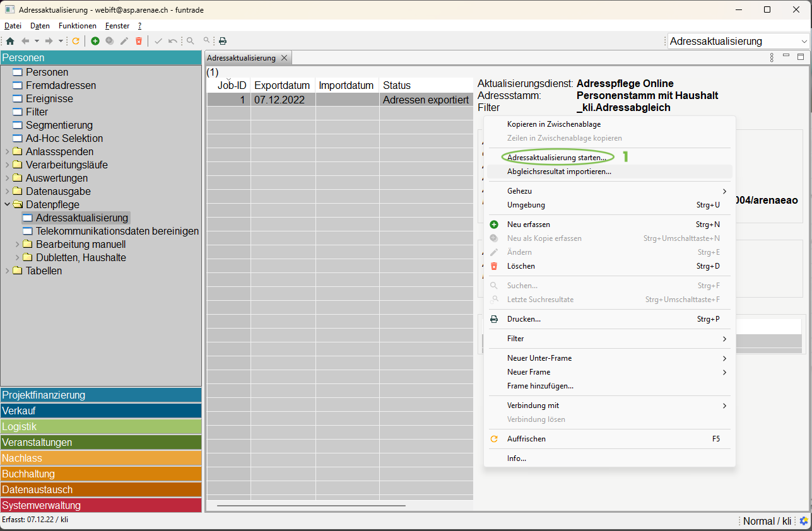This screenshot has height=531, width=812.
Task: Select Telekommunikationsdaten bereinigen in the tree
Action: pos(117,231)
